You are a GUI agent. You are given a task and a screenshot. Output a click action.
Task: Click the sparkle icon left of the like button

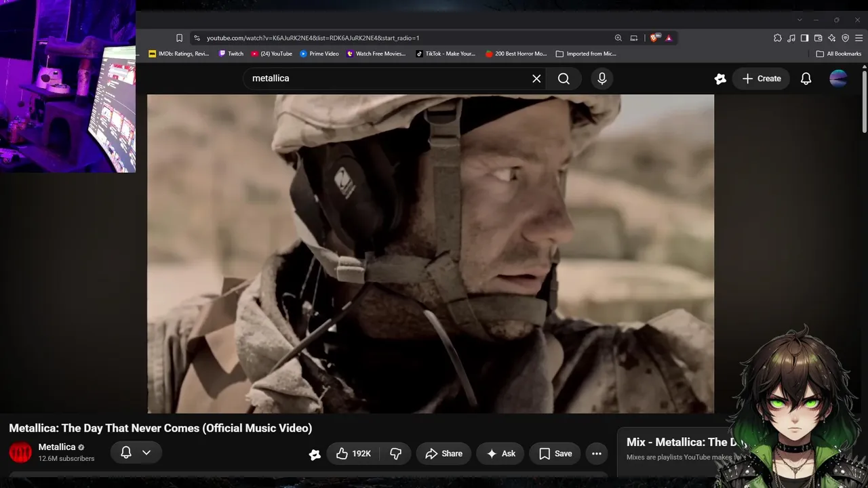pyautogui.click(x=315, y=454)
